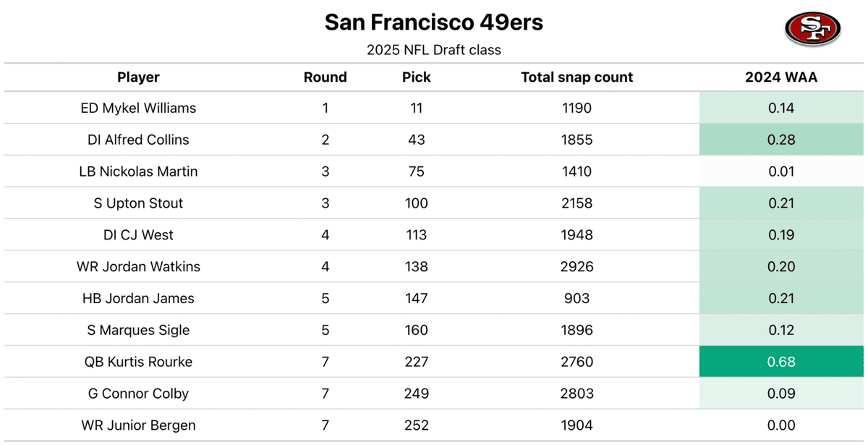Click the dark green 0.68 WAA cell

click(781, 362)
